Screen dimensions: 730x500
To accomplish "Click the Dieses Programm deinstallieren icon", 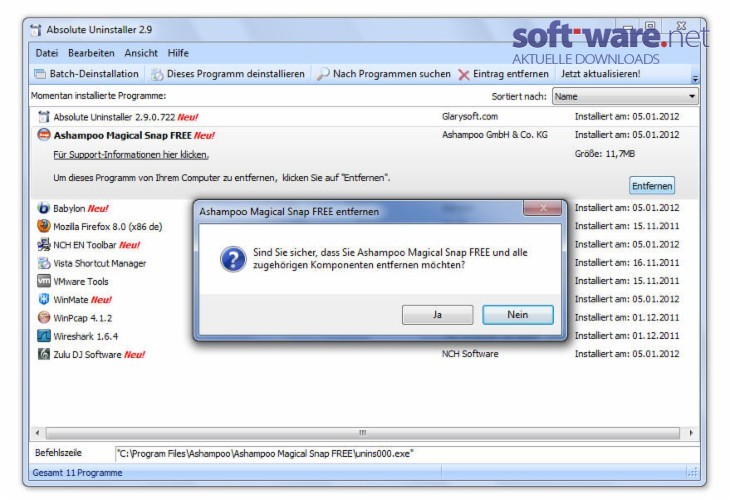I will pyautogui.click(x=157, y=74).
